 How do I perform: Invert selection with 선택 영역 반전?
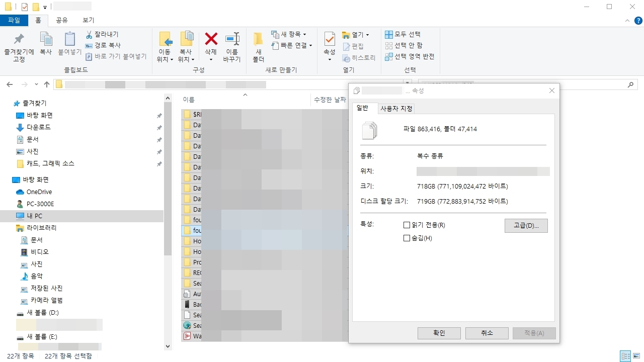(x=410, y=56)
